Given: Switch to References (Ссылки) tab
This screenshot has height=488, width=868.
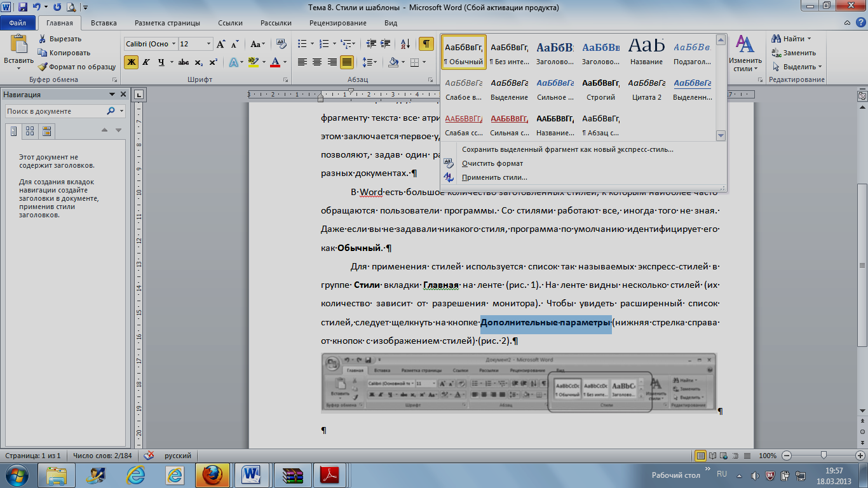Looking at the screenshot, I should click(x=230, y=23).
